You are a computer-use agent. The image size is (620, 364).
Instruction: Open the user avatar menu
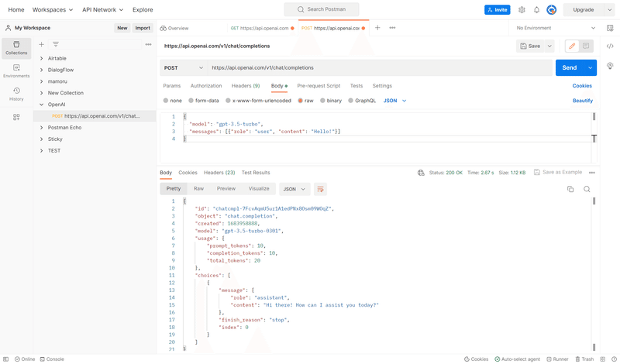coord(552,10)
